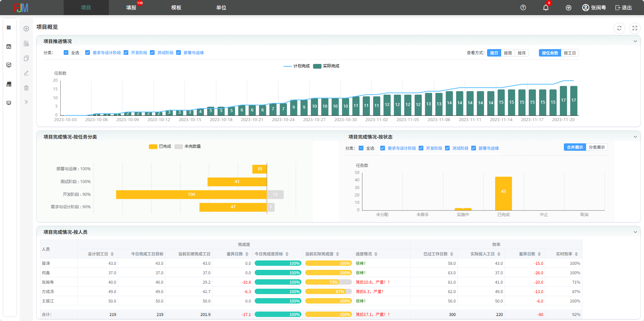Click the trash delete sidebar icon
The image size is (644, 321).
(x=26, y=88)
